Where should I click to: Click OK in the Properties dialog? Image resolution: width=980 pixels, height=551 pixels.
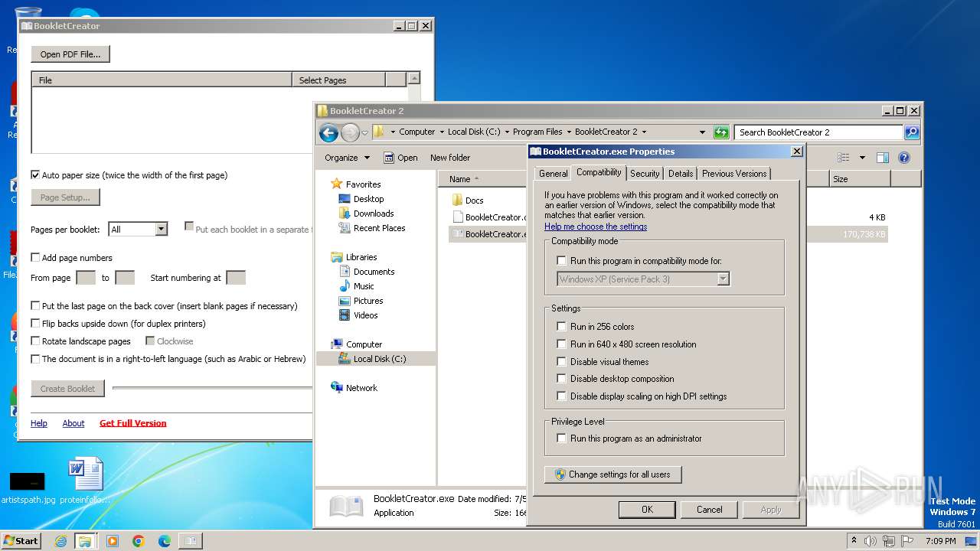point(647,510)
